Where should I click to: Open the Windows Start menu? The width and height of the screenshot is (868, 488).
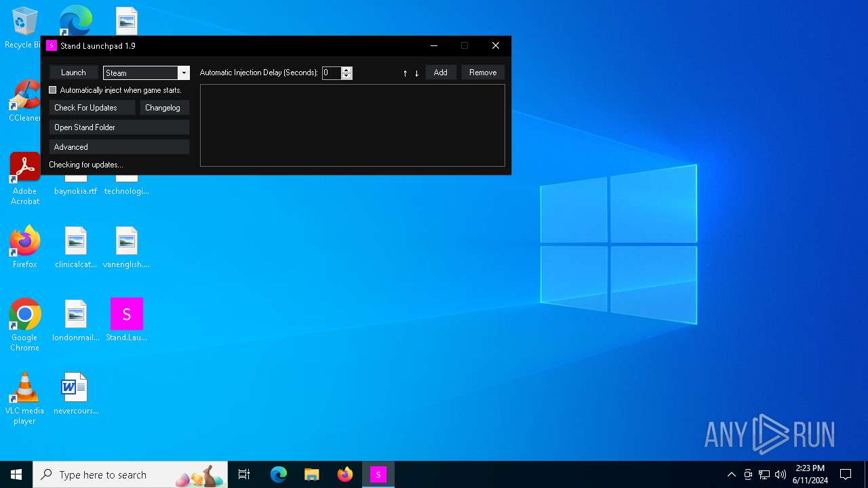[16, 474]
